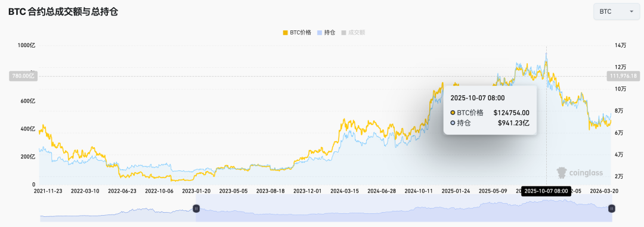Click the 2026-03-20 date label
Screen dimensions: 644x227
coord(603,191)
